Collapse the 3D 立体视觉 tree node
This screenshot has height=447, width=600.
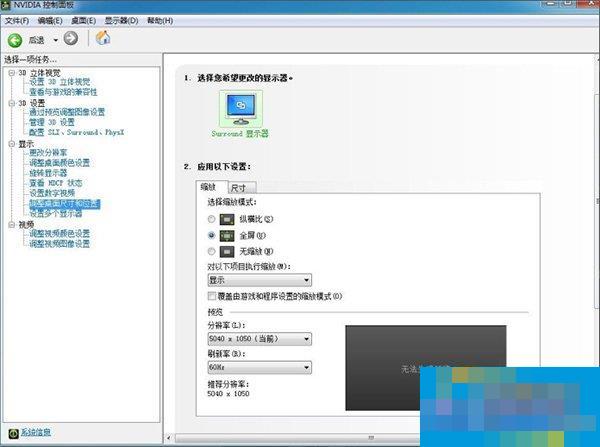click(x=12, y=73)
